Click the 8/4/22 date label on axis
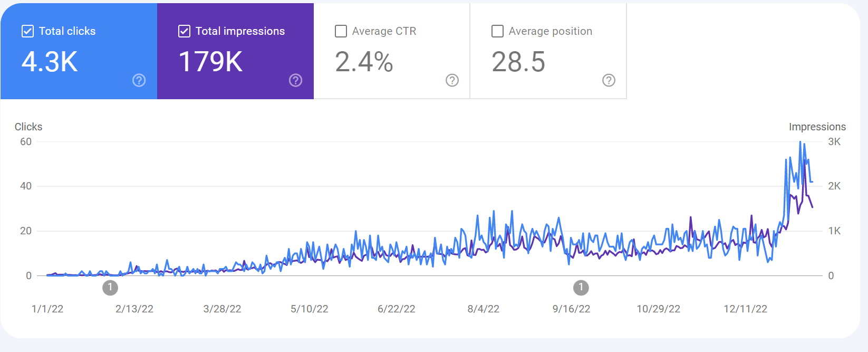Viewport: 868px width, 352px height. [484, 309]
